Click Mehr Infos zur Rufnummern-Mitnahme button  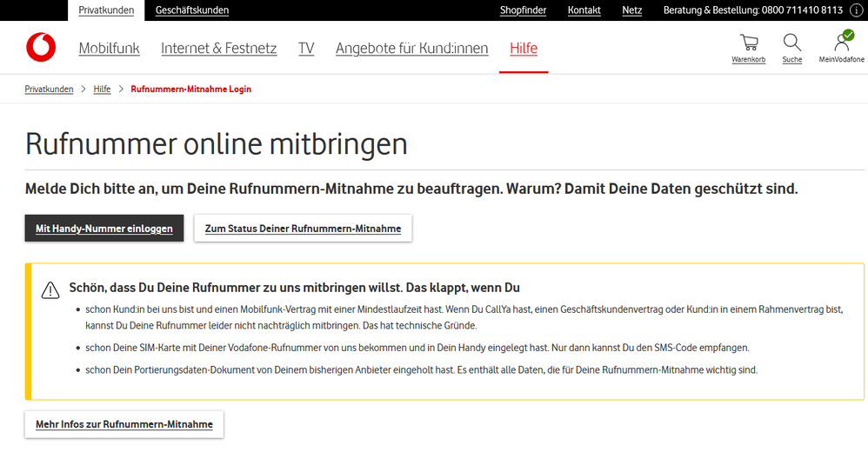124,424
